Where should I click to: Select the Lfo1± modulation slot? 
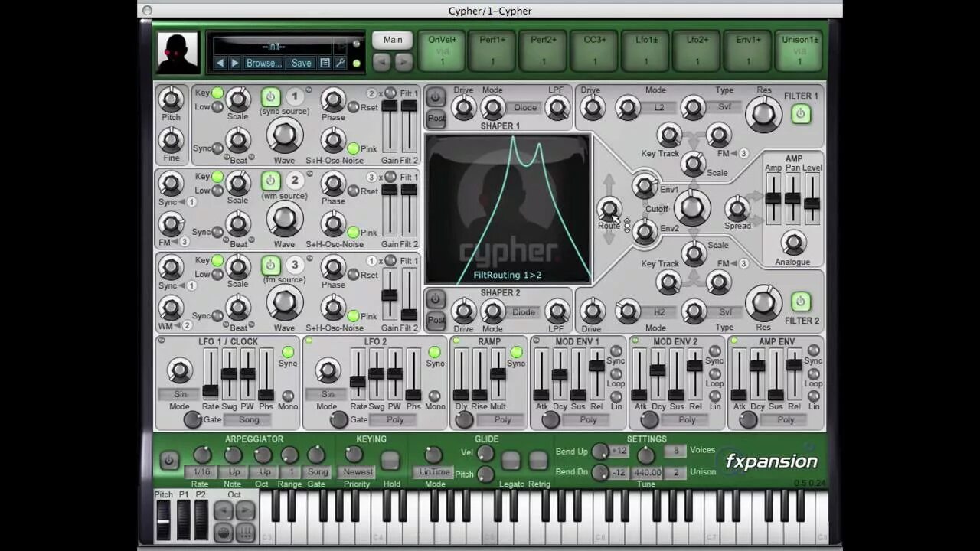click(x=646, y=51)
